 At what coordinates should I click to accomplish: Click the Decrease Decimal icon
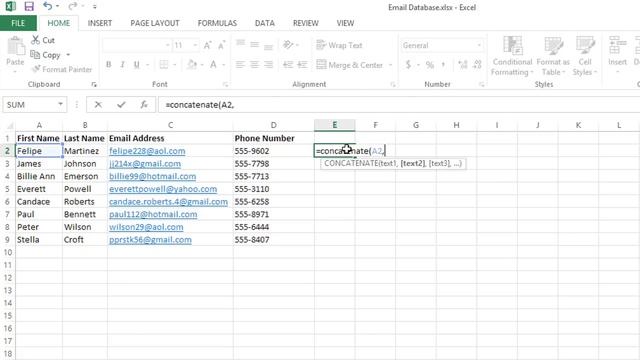pos(477,64)
